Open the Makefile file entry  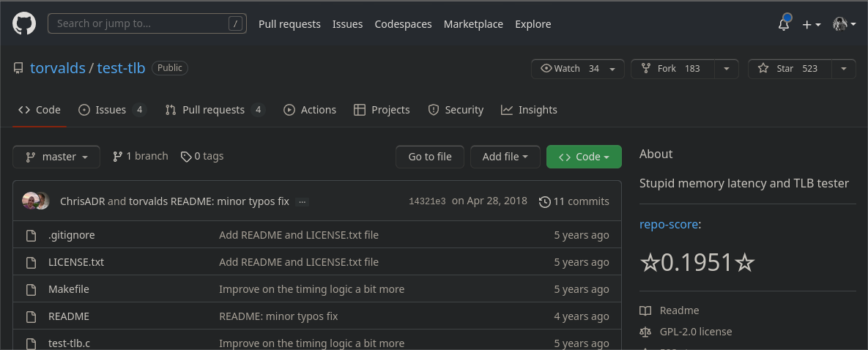click(69, 289)
